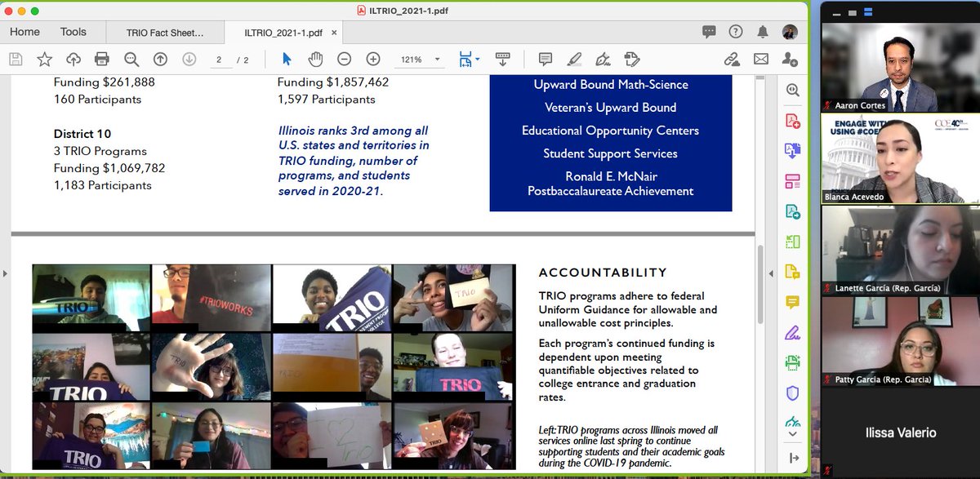Open the Protect shield tool in the right pane
The height and width of the screenshot is (479, 980).
[792, 393]
